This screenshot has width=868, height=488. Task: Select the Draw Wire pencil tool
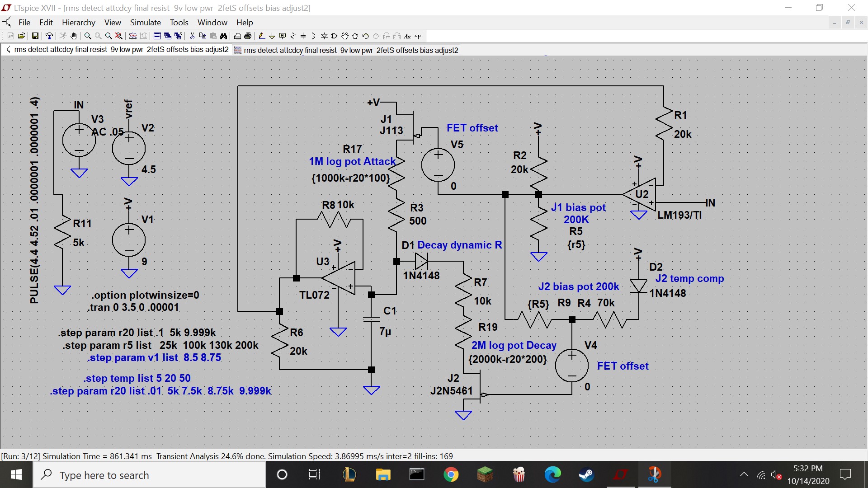[261, 36]
